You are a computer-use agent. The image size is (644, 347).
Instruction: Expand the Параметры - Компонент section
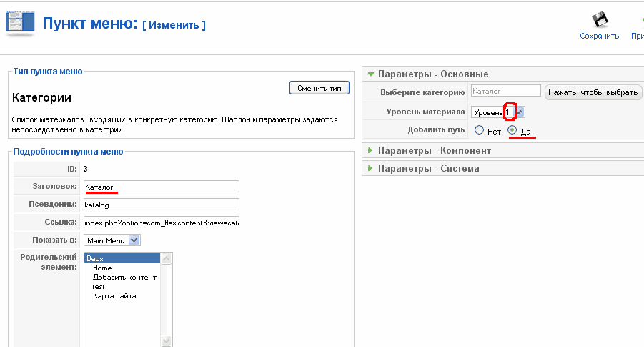(434, 150)
